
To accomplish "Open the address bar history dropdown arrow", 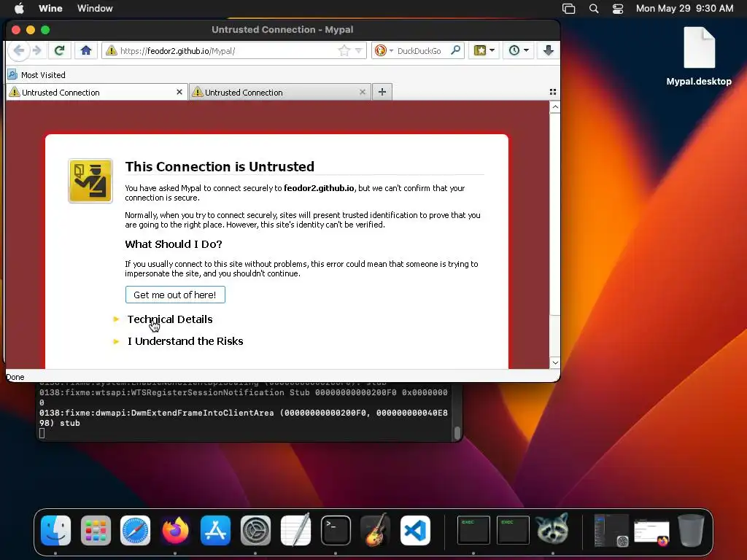I will click(359, 50).
